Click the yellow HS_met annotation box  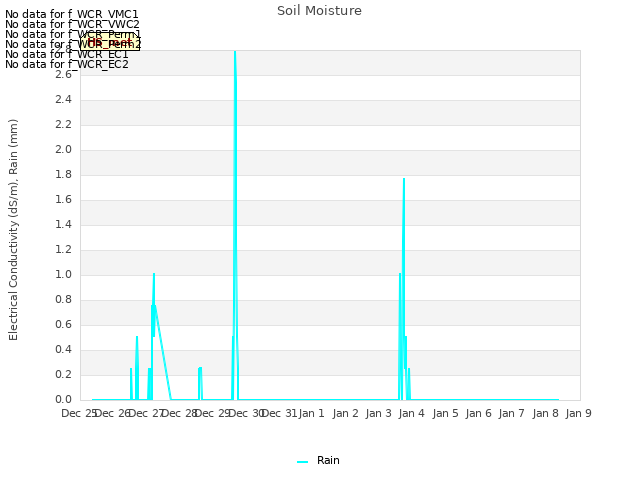(x=110, y=42)
